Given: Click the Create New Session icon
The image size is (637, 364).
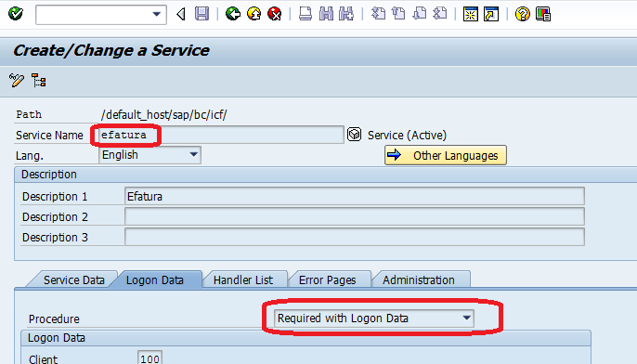Looking at the screenshot, I should click(471, 14).
